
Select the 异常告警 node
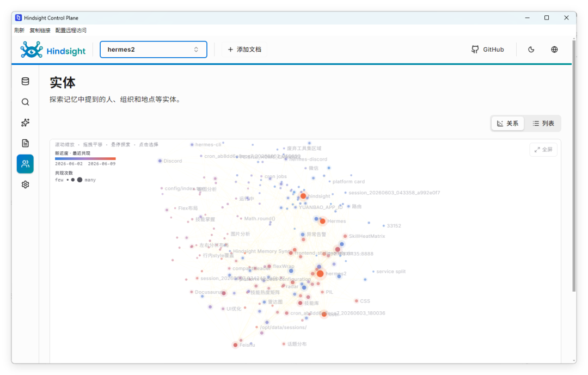(x=303, y=235)
